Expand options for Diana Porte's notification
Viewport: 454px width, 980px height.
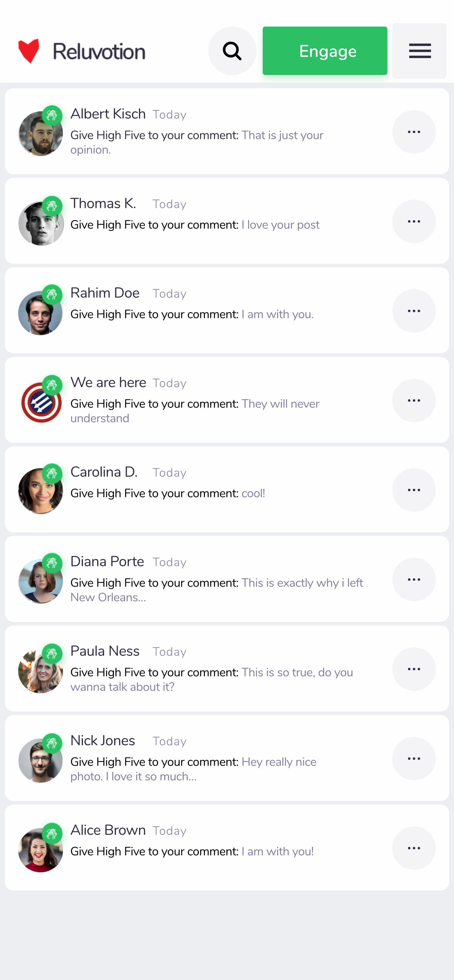pos(414,580)
